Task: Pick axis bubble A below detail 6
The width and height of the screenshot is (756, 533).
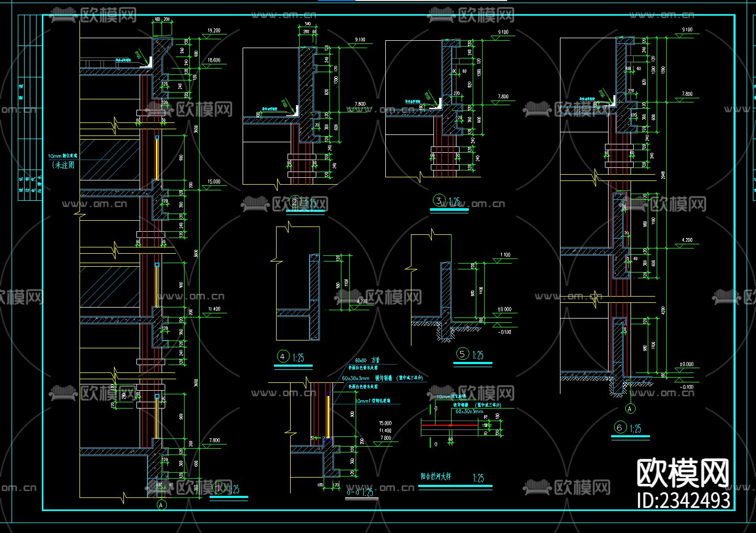Action: [630, 409]
